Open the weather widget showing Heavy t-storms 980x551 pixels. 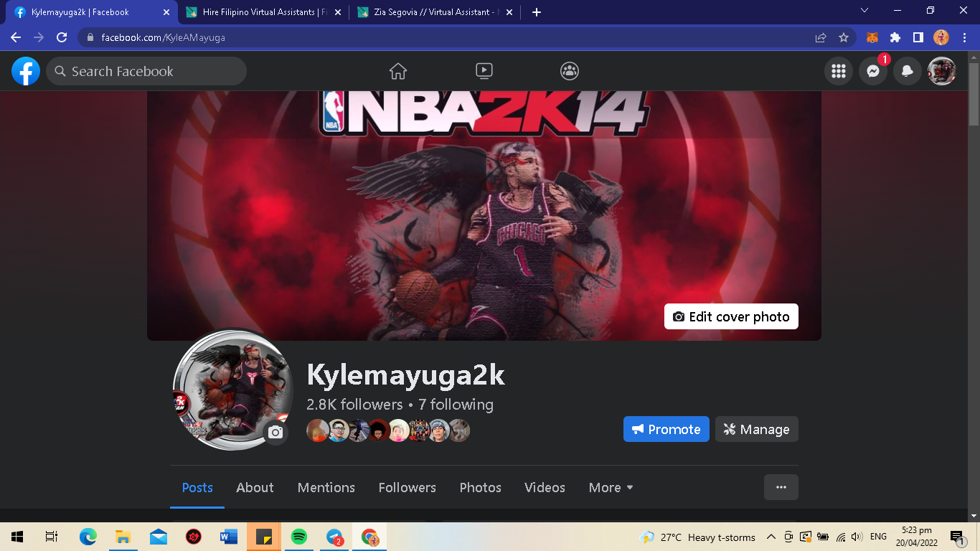point(697,537)
